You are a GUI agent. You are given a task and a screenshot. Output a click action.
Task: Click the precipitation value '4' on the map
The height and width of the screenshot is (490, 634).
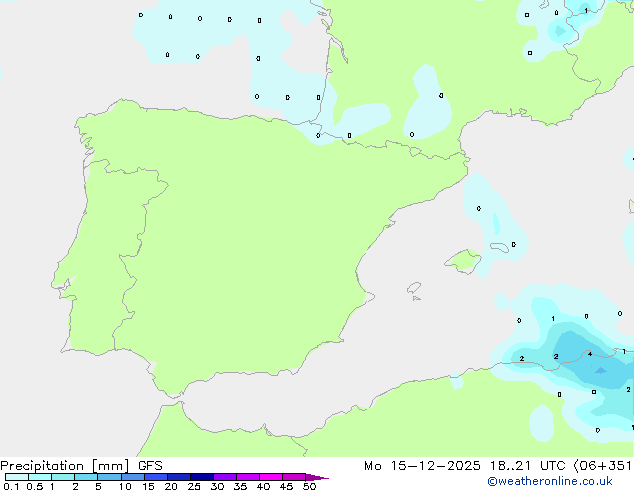pyautogui.click(x=590, y=354)
